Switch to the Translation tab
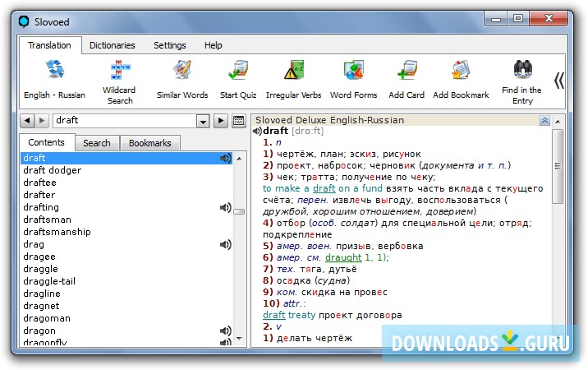The height and width of the screenshot is (370, 588). click(x=49, y=45)
